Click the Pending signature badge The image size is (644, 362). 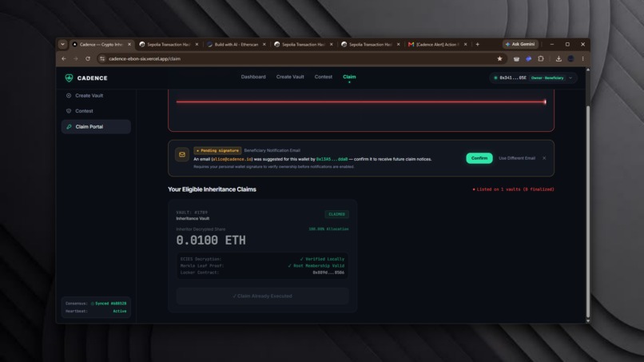[217, 150]
